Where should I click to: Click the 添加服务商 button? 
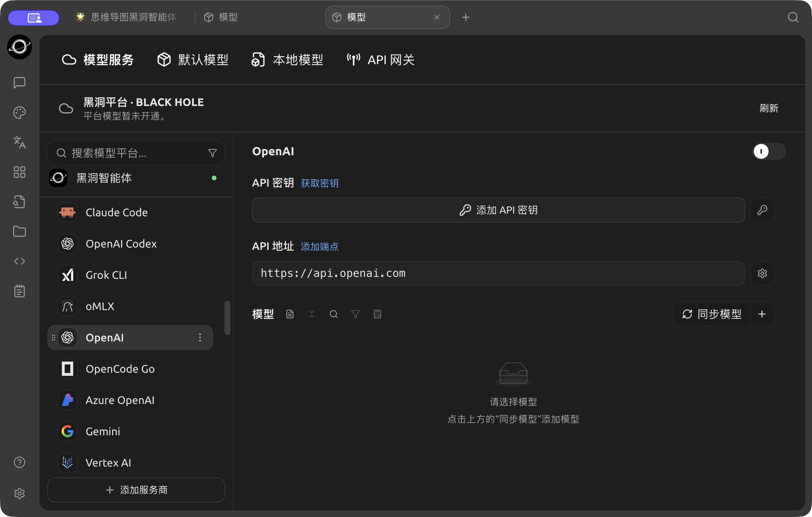click(x=136, y=490)
